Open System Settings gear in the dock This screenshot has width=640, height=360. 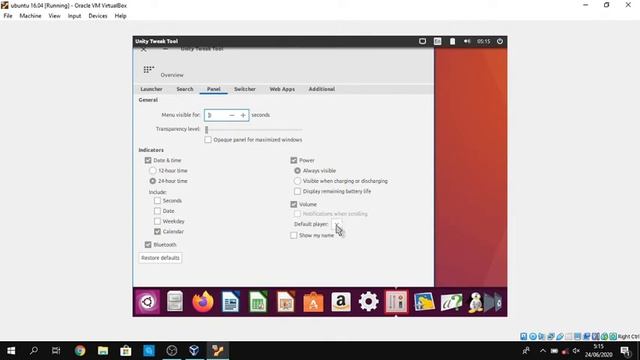[x=369, y=302]
